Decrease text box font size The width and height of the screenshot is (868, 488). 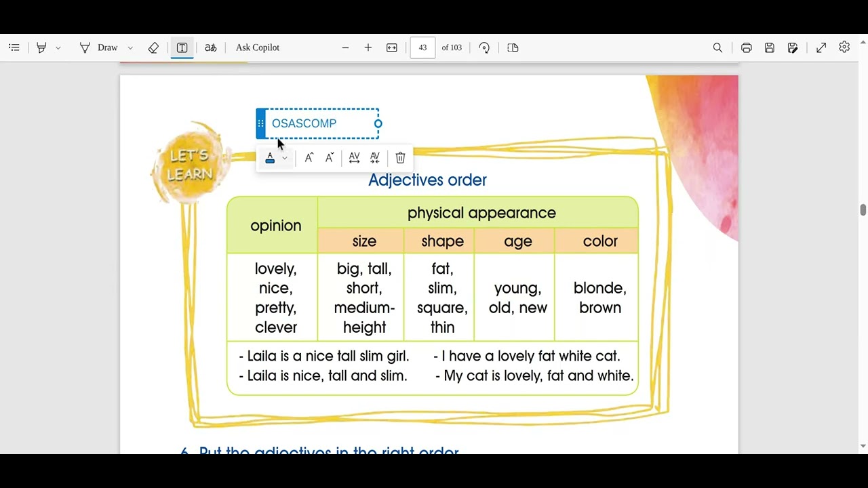point(330,157)
